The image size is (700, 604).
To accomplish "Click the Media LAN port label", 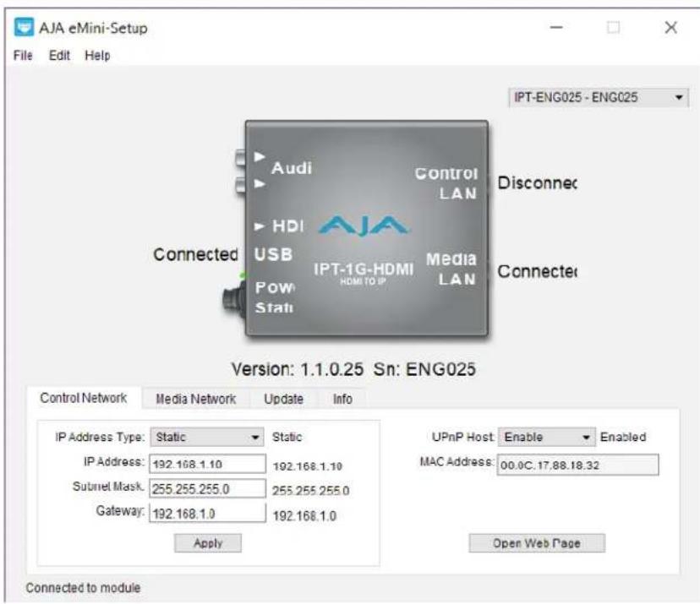I will pyautogui.click(x=451, y=269).
